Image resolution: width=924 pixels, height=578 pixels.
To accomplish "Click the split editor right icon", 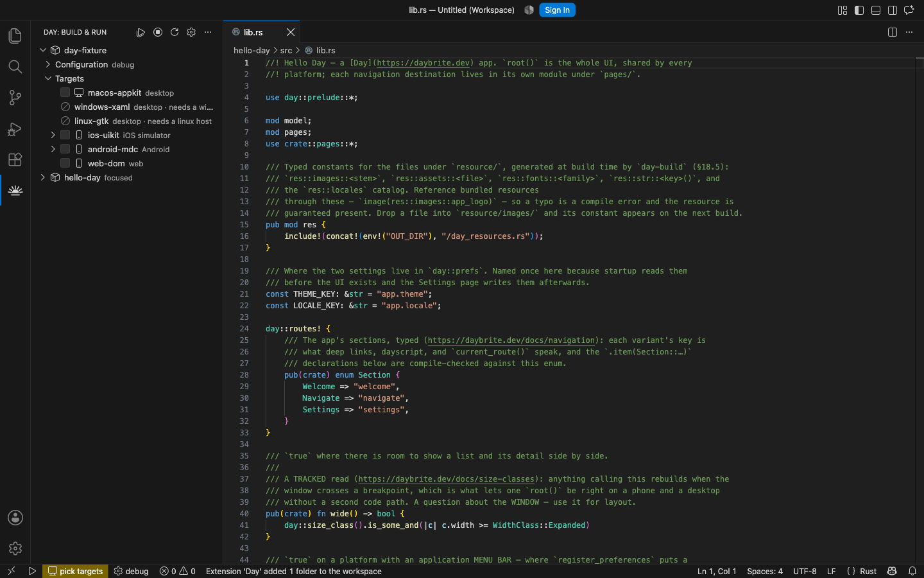I will pyautogui.click(x=893, y=32).
